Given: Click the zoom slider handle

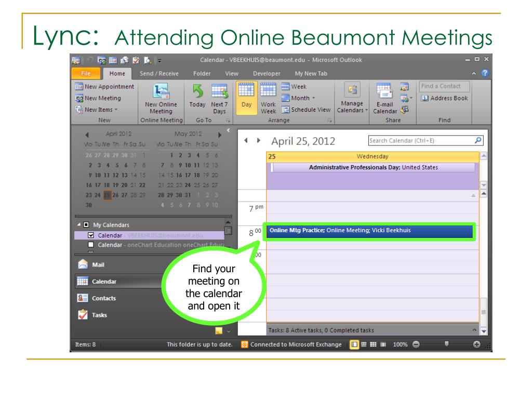Looking at the screenshot, I should point(446,344).
